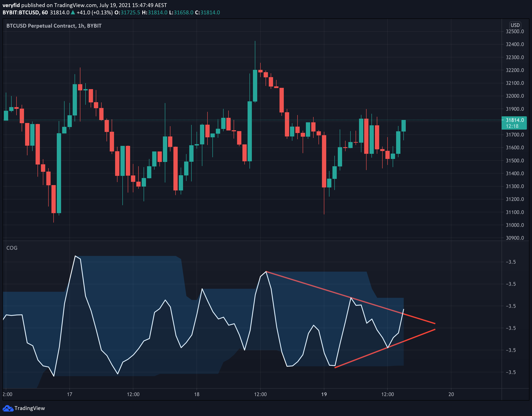Click the open value O:31725.5
532x416 pixels.
tap(127, 13)
